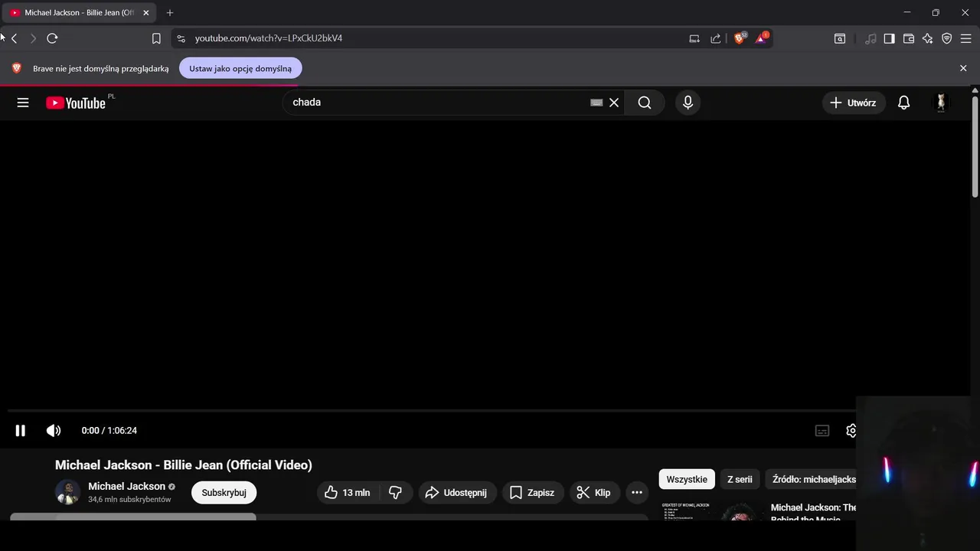Share this page from the address bar
Image resolution: width=980 pixels, height=551 pixels.
(715, 38)
